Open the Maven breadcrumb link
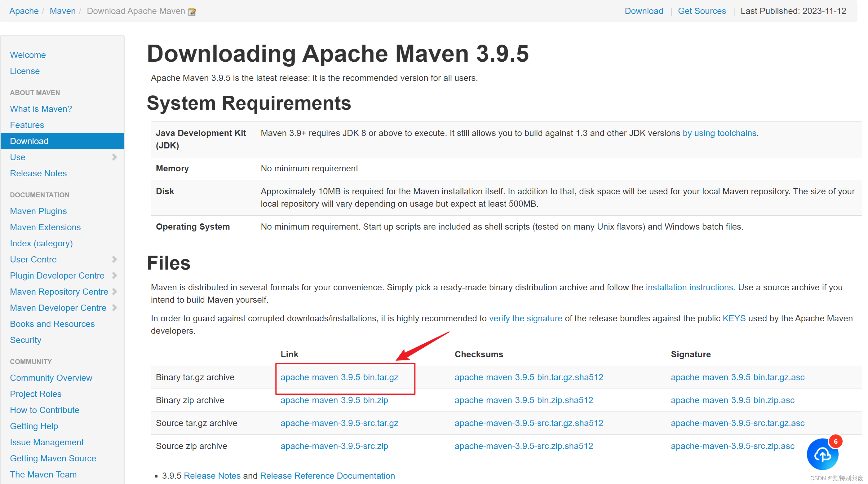The width and height of the screenshot is (868, 484). click(62, 11)
